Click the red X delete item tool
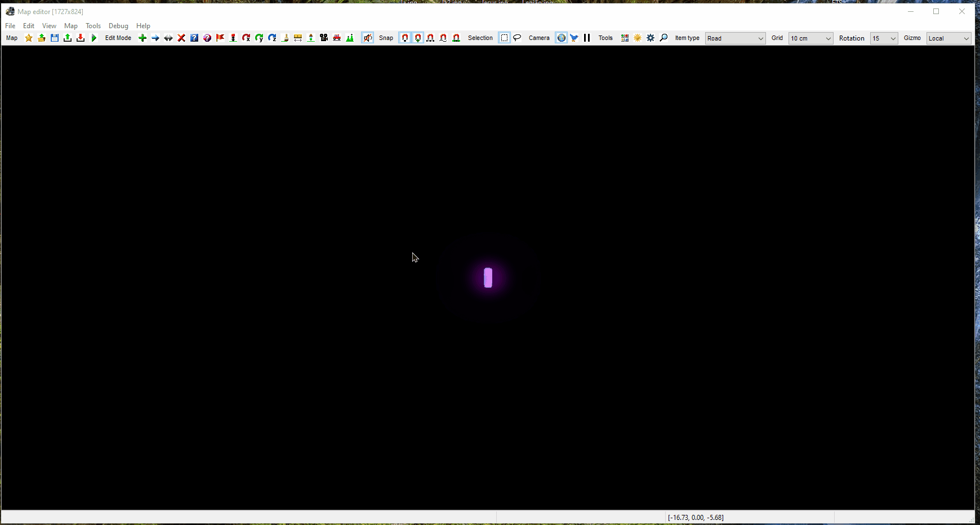Screen dimensions: 980x525 [181, 38]
